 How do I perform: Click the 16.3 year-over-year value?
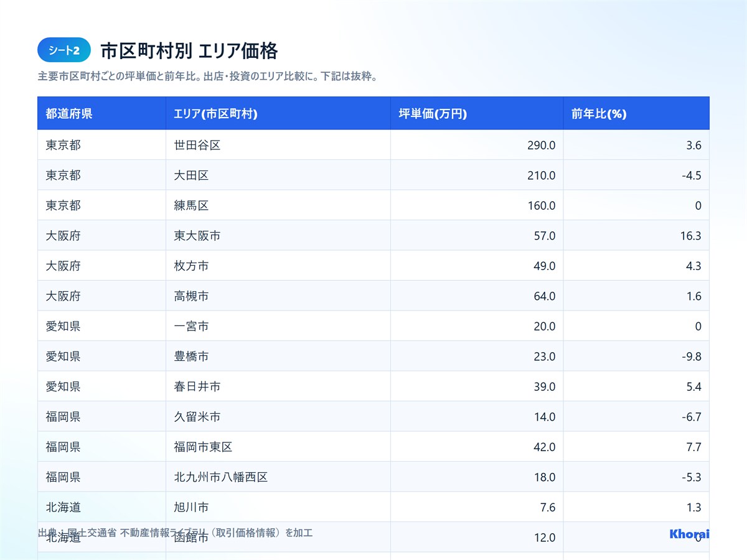[690, 236]
